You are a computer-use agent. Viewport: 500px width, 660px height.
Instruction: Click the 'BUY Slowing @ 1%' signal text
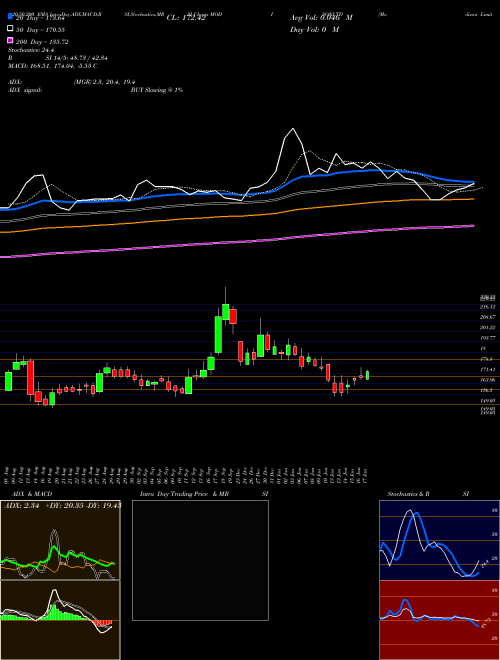click(x=157, y=90)
